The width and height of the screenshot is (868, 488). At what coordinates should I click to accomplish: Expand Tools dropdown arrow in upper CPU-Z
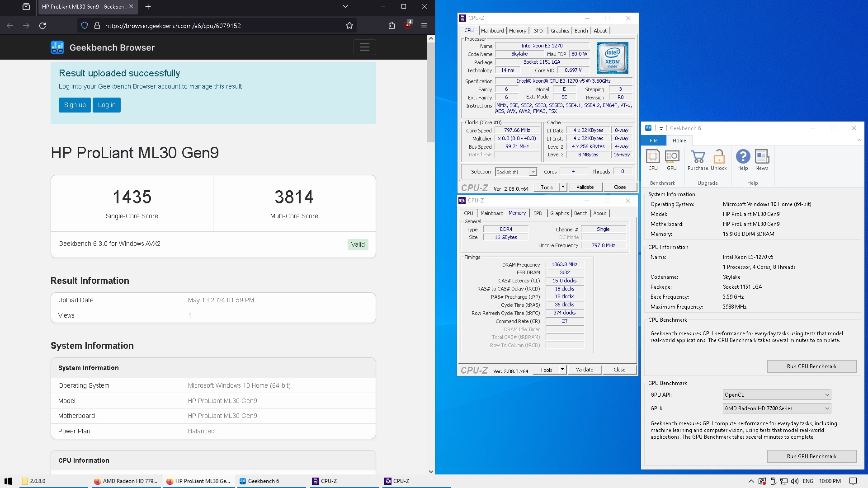(x=563, y=187)
